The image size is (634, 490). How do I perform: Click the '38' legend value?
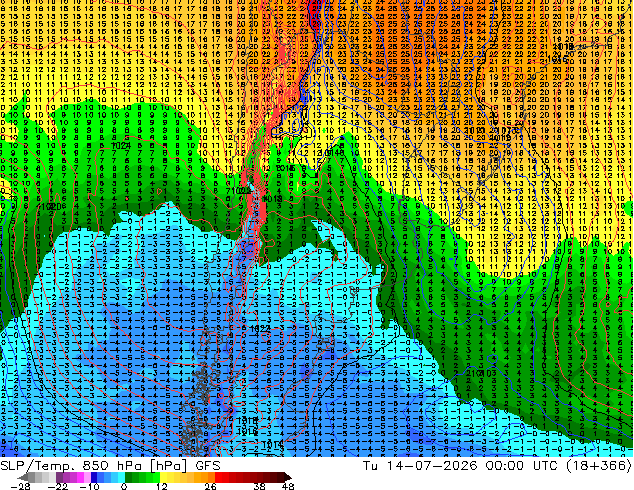click(x=259, y=486)
